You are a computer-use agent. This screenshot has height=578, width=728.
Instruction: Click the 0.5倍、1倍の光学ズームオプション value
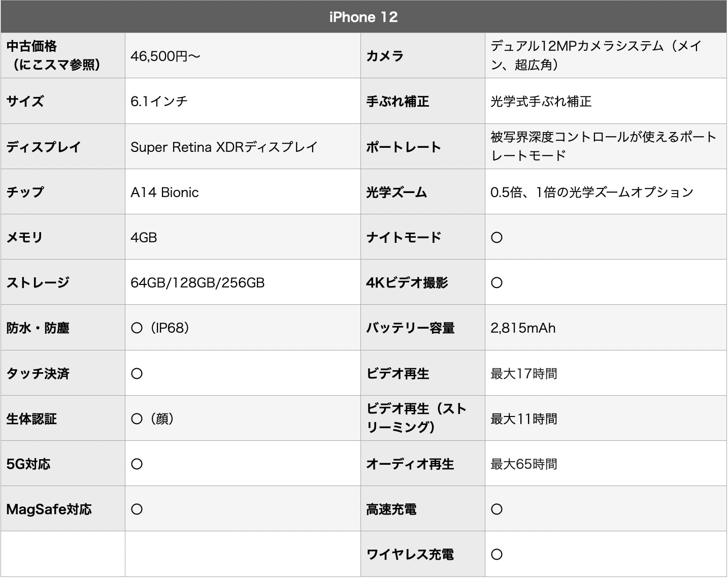[592, 192]
